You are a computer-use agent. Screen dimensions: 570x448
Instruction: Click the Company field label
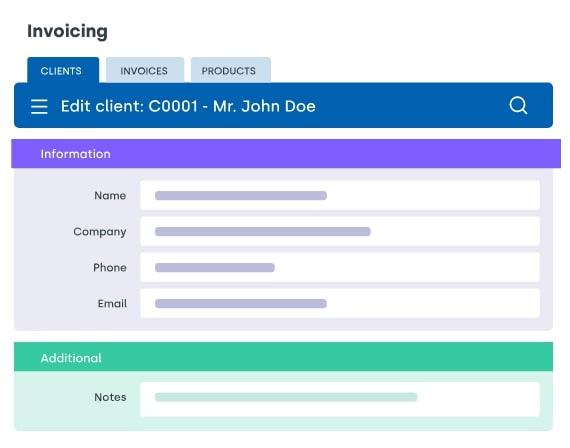[x=100, y=232]
